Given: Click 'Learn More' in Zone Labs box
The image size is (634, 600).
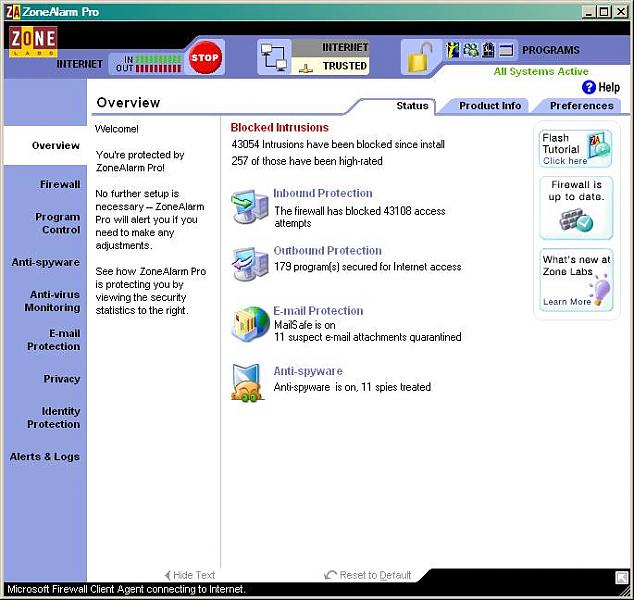Looking at the screenshot, I should 567,302.
